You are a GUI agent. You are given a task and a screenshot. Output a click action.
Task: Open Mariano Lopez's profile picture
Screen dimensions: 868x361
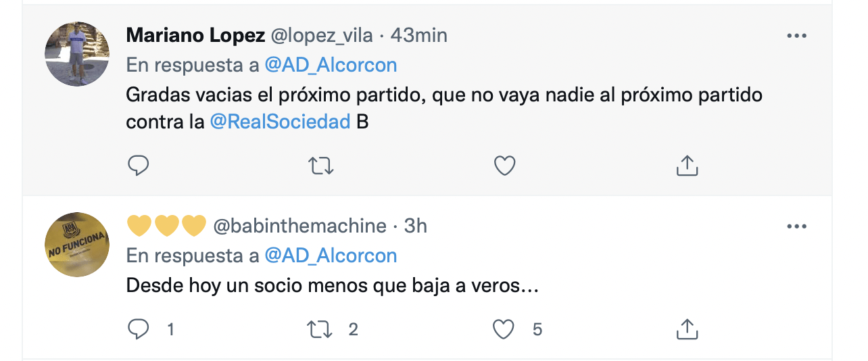coord(77,54)
